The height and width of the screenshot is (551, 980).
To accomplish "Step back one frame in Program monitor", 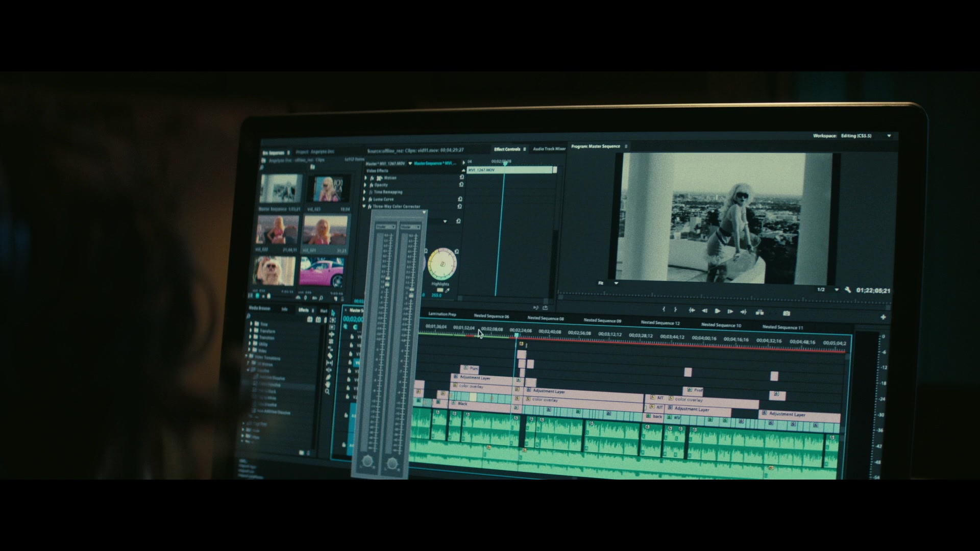I will 704,311.
